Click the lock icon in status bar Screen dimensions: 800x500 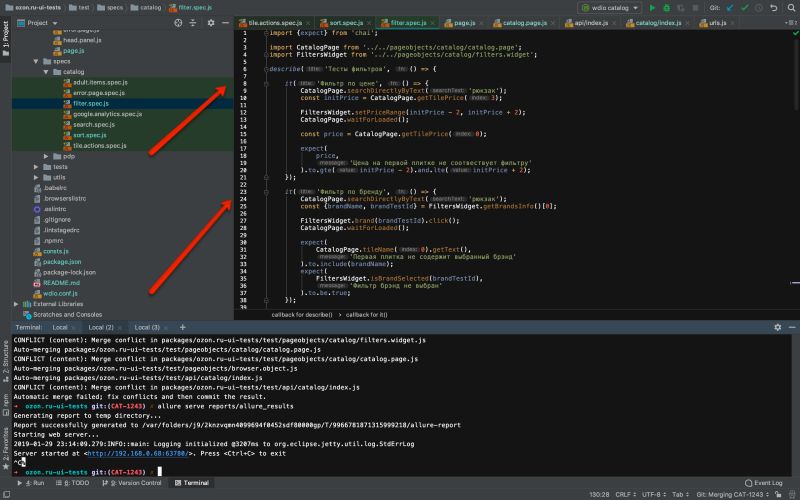[x=778, y=494]
